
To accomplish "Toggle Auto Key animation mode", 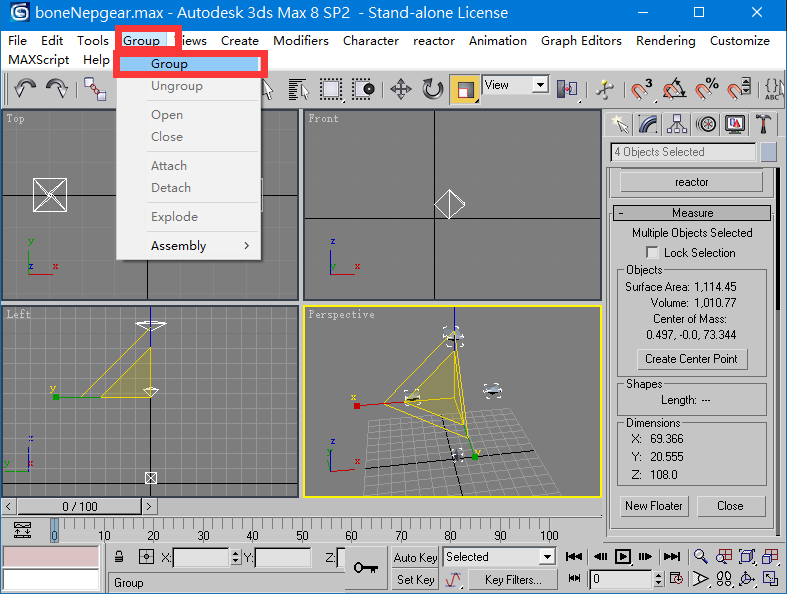I will 415,557.
